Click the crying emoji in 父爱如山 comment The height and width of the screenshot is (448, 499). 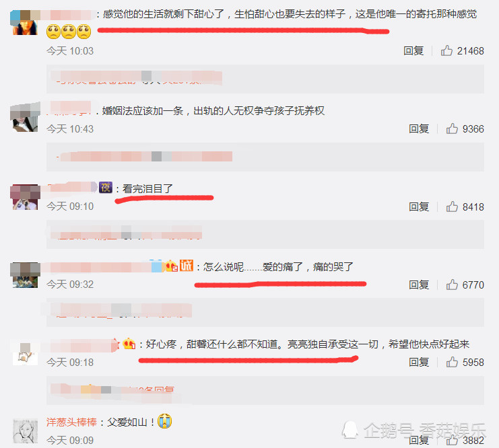[164, 421]
